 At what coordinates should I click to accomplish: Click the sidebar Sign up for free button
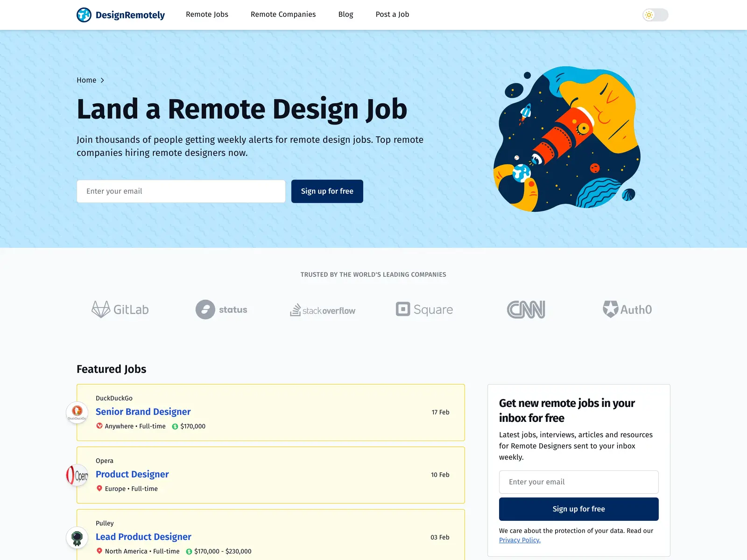579,509
